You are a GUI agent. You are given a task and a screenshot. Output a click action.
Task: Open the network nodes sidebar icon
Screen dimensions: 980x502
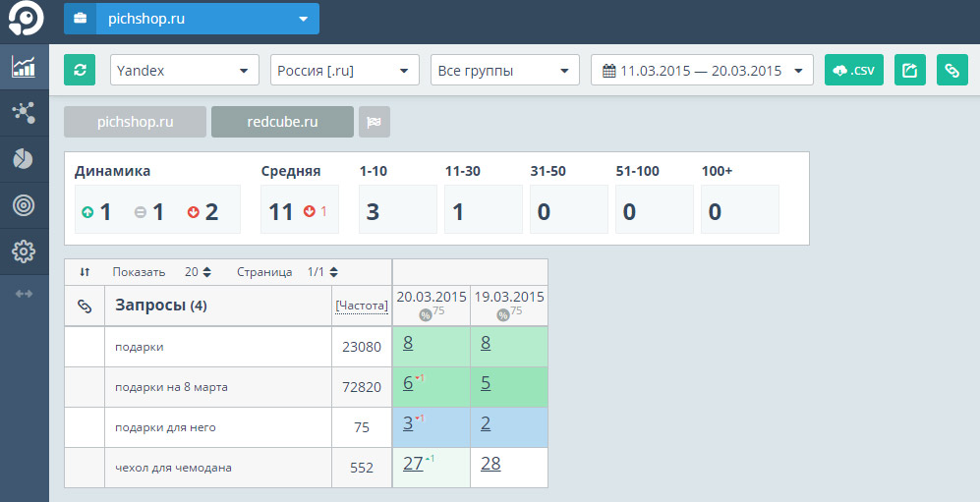24,113
